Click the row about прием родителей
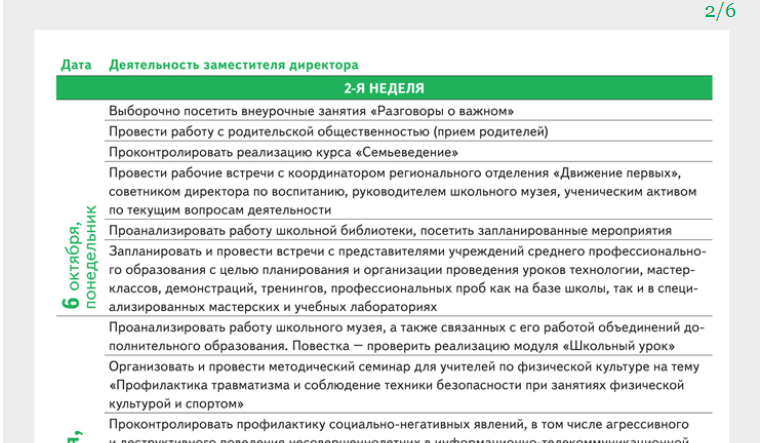 coord(327,131)
